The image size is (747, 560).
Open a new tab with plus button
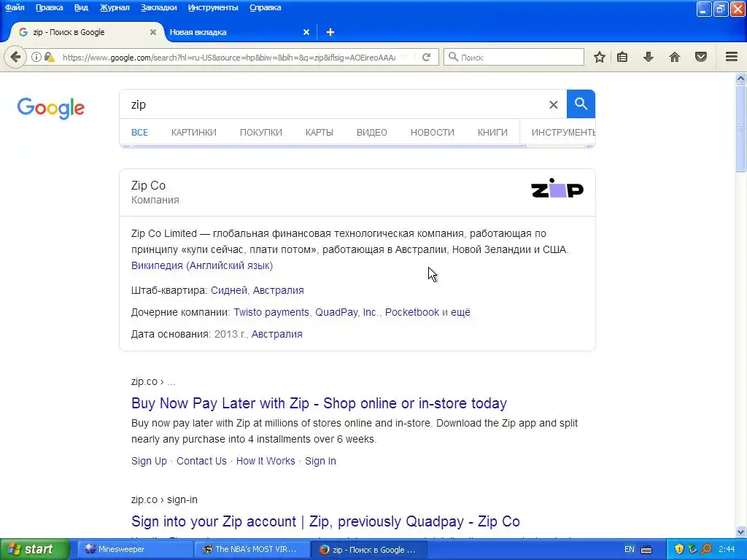pyautogui.click(x=330, y=32)
